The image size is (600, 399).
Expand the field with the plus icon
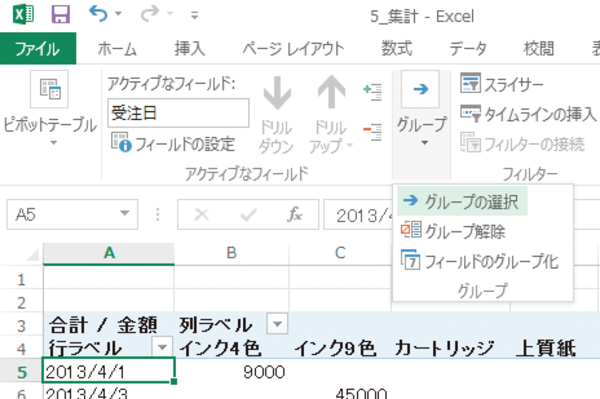click(372, 92)
